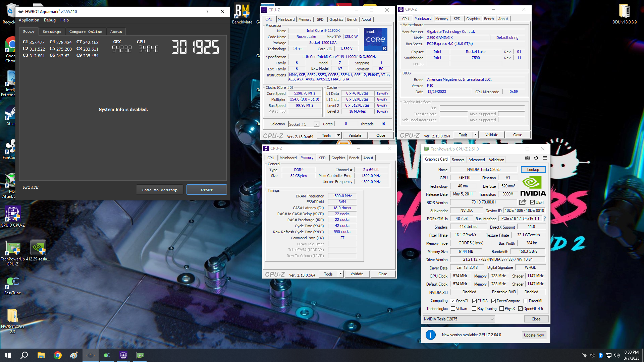Toggle DirectCompute checkbox
Image resolution: width=644 pixels, height=362 pixels.
[x=493, y=301]
